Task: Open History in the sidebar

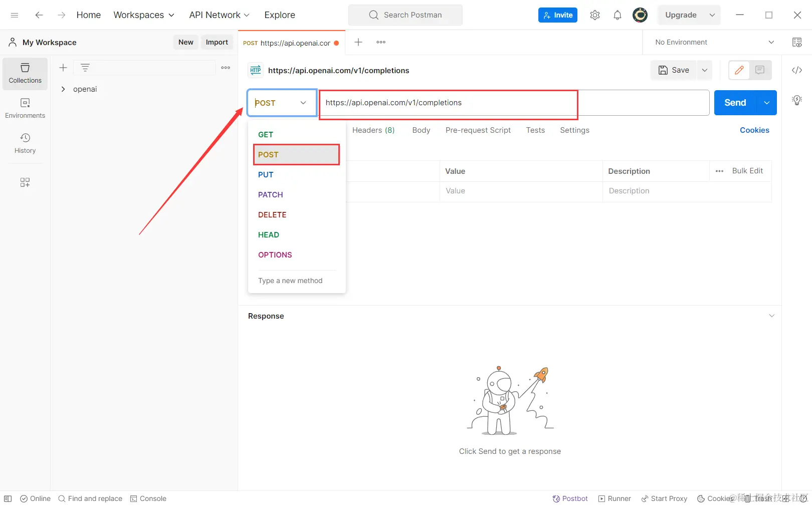Action: pyautogui.click(x=25, y=144)
